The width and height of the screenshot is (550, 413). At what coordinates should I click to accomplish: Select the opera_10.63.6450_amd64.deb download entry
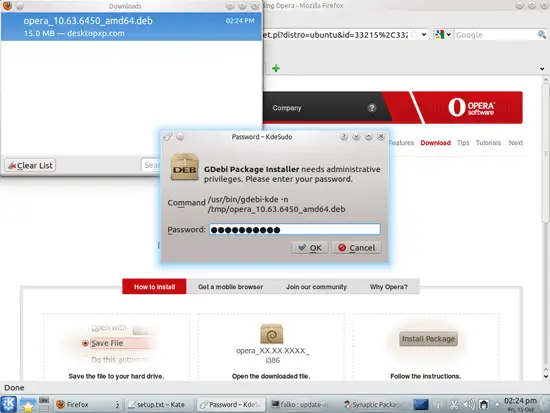click(x=131, y=27)
